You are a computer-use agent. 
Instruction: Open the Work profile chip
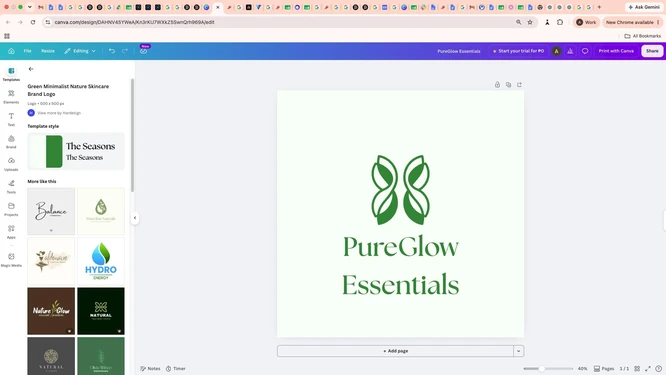point(586,22)
